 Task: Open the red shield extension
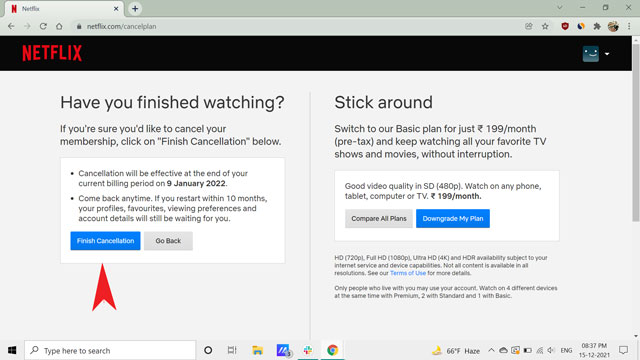(x=565, y=26)
